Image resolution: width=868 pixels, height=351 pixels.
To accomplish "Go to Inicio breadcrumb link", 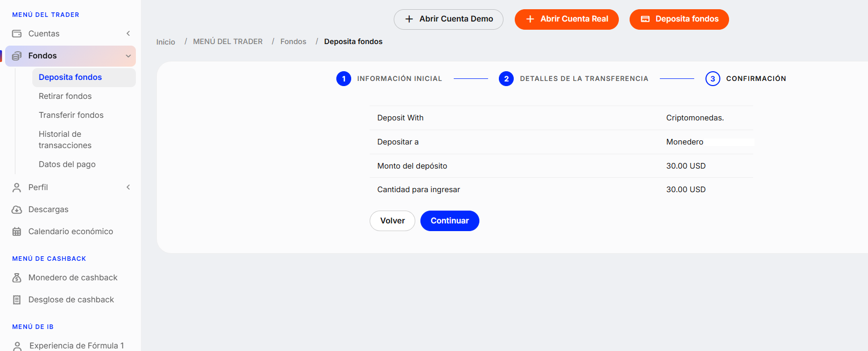I will (x=166, y=42).
